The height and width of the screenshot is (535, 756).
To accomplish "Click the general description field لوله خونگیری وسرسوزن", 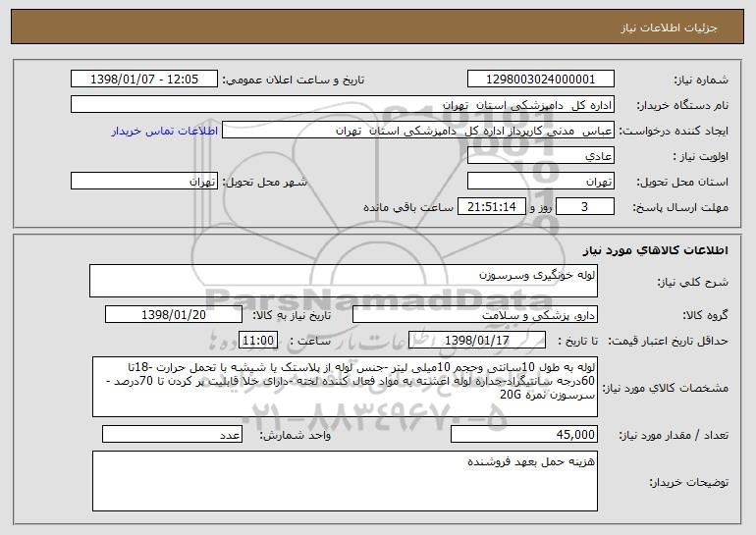I will (x=344, y=281).
